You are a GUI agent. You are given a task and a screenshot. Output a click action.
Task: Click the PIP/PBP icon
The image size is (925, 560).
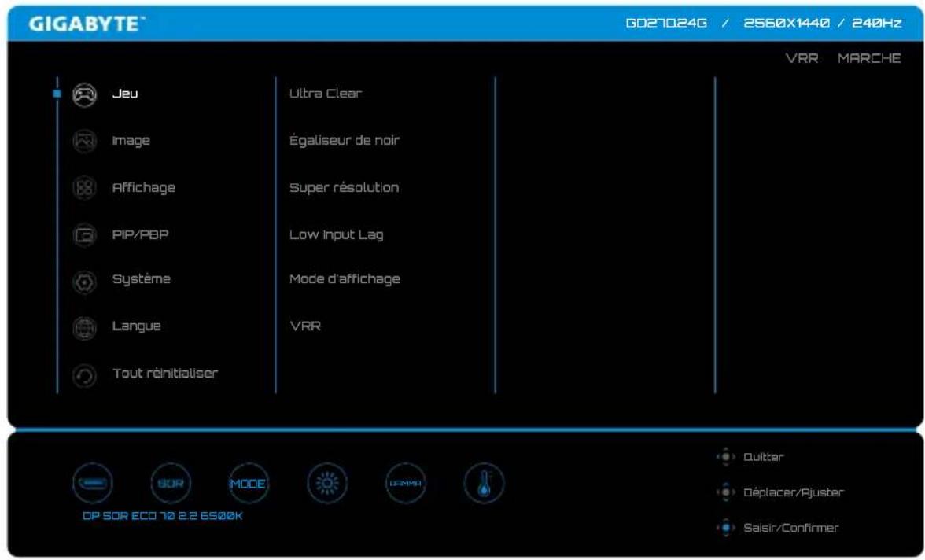click(x=84, y=235)
